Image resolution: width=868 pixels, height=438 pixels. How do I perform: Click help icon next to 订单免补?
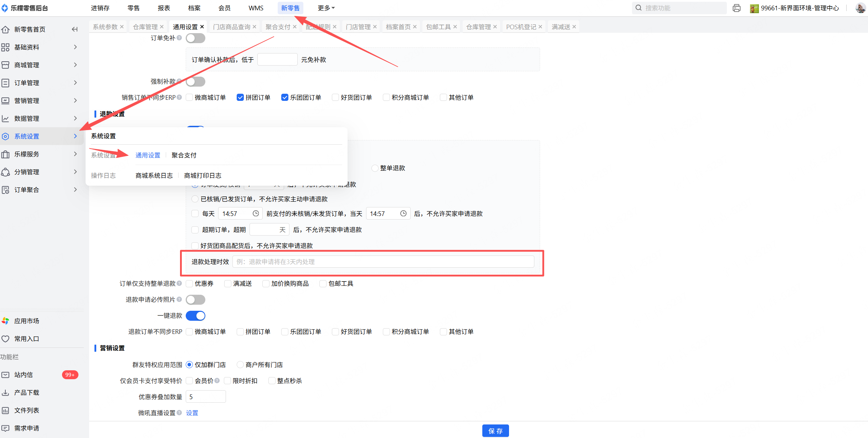tap(179, 38)
